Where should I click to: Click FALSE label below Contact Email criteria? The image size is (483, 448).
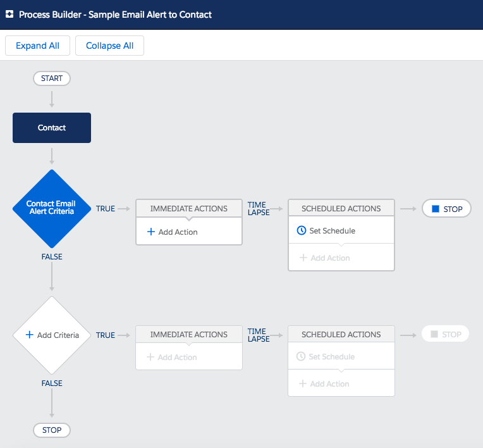point(52,256)
